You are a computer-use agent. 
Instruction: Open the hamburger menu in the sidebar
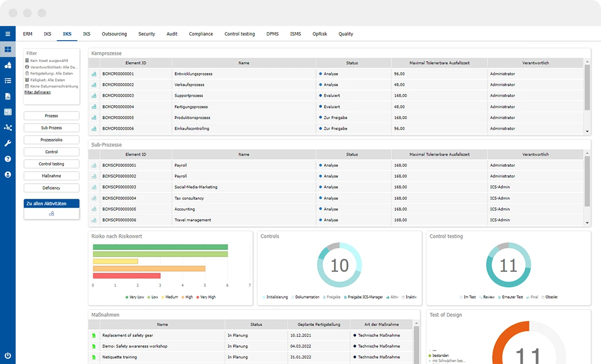tap(8, 34)
